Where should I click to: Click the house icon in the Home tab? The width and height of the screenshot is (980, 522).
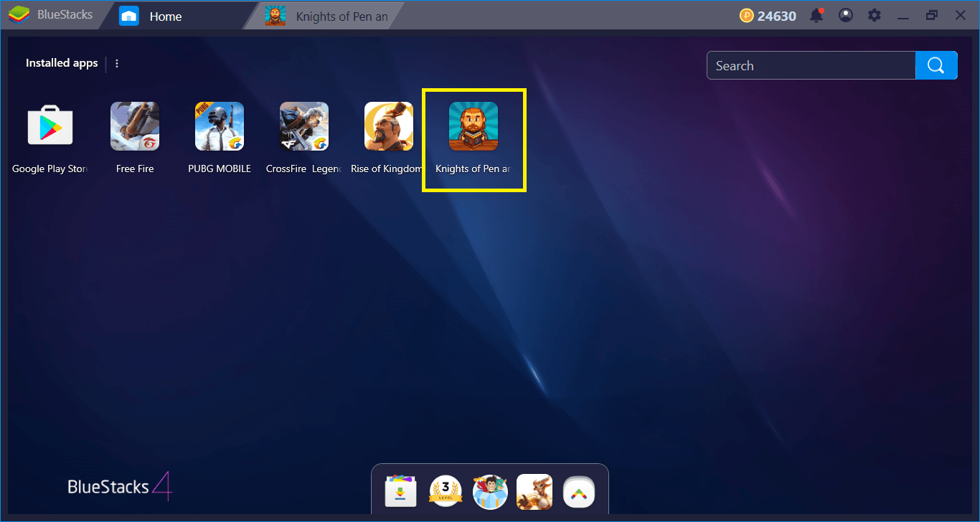[129, 16]
